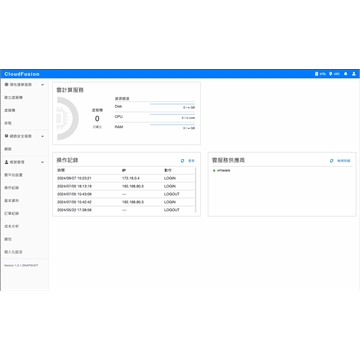This screenshot has width=360, height=360.
Task: Open 基本資料 in sidebar
Action: 12,201
